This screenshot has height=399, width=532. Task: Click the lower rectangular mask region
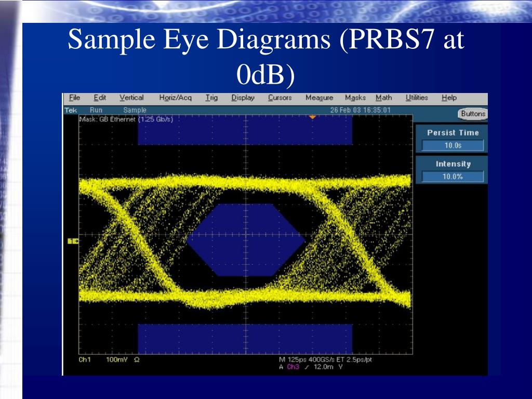tap(245, 339)
